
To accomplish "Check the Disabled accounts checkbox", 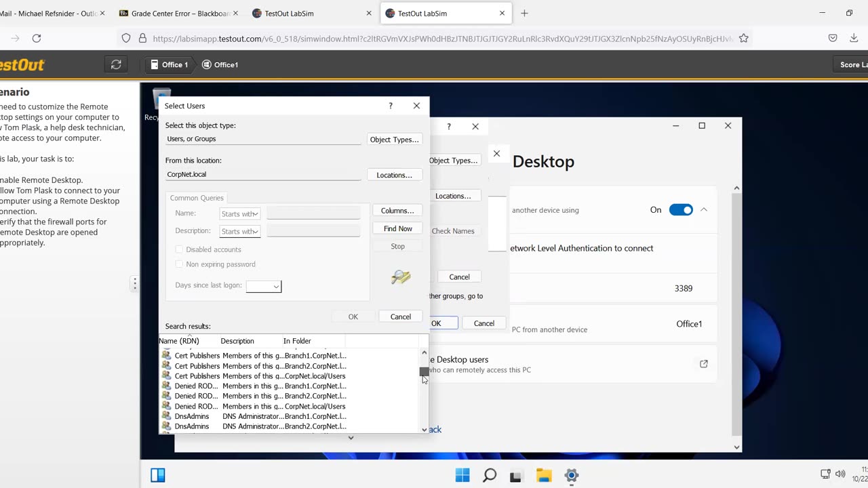I will point(179,249).
